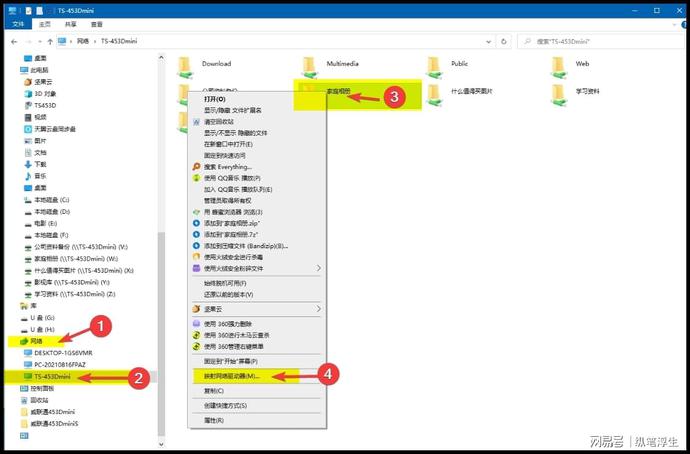
Task: Choose 添加到 家庭相册.7z menu entry
Action: [x=257, y=235]
